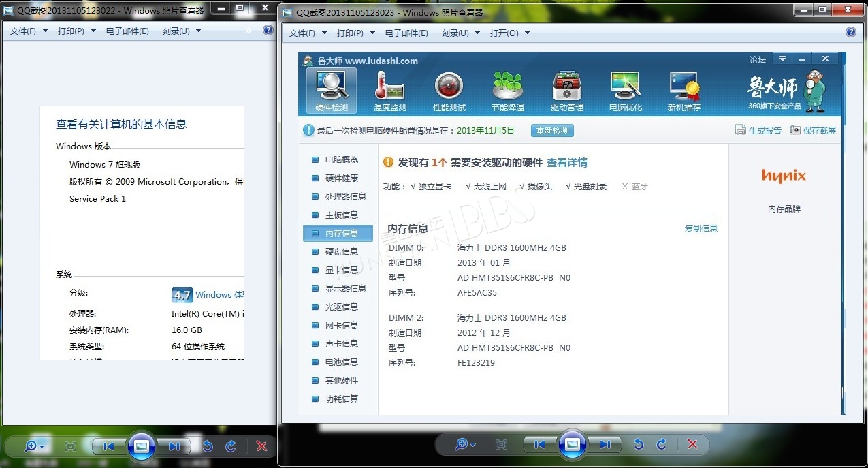Viewport: 868px width, 468px height.
Task: Rotate clockwise in left photo viewer
Action: pos(231,446)
